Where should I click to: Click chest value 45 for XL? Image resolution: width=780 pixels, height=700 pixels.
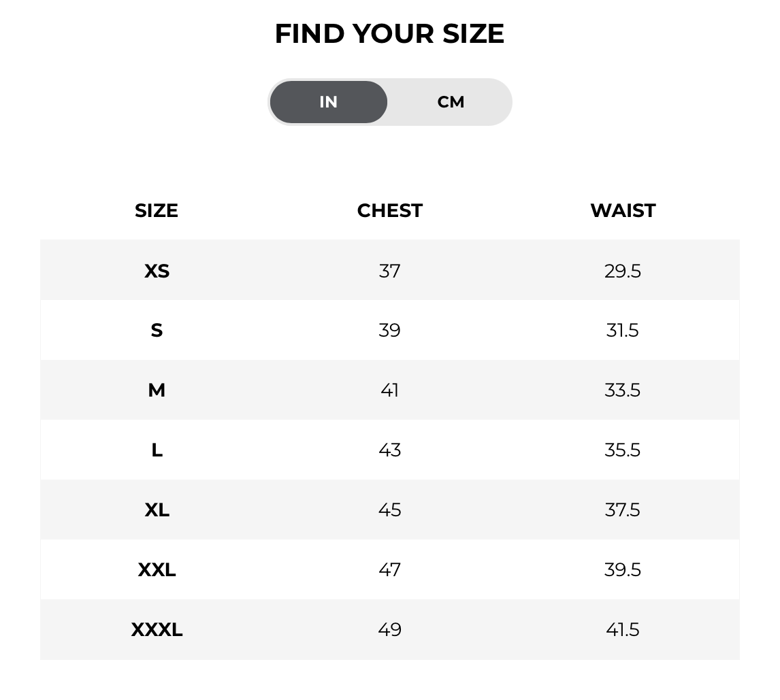pyautogui.click(x=389, y=510)
